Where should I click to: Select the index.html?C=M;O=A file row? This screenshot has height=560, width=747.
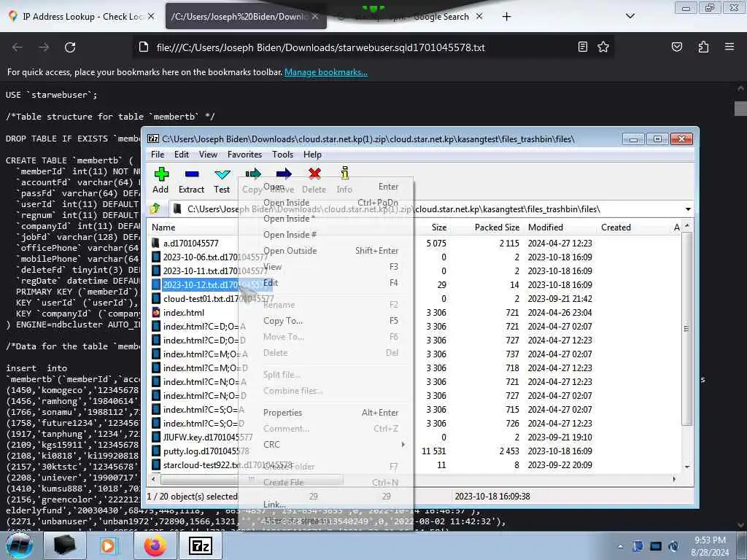(205, 354)
